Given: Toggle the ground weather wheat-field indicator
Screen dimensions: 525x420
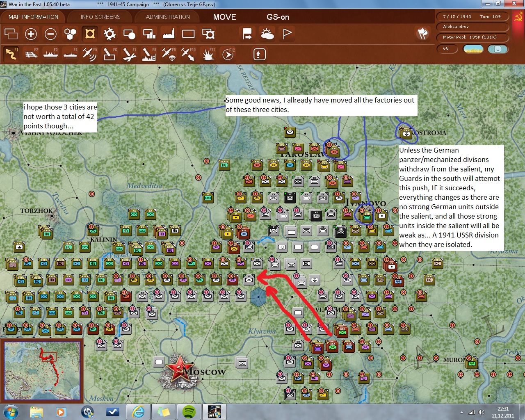Looking at the screenshot, I should [x=473, y=49].
